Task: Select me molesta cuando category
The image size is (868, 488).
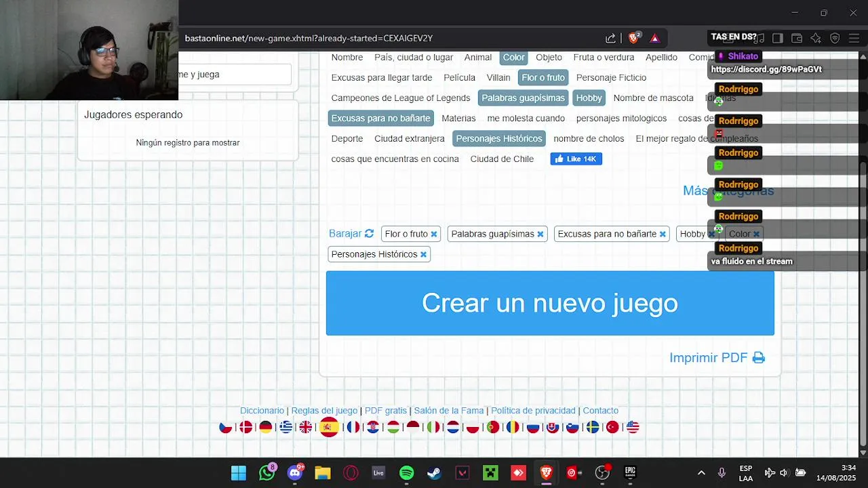Action: [526, 119]
